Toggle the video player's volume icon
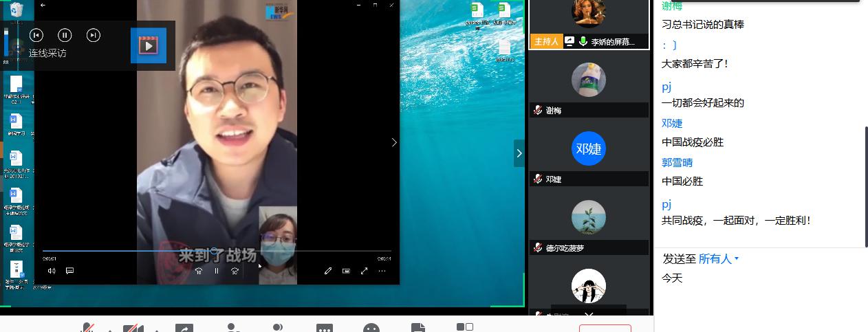The height and width of the screenshot is (332, 868). tap(52, 271)
